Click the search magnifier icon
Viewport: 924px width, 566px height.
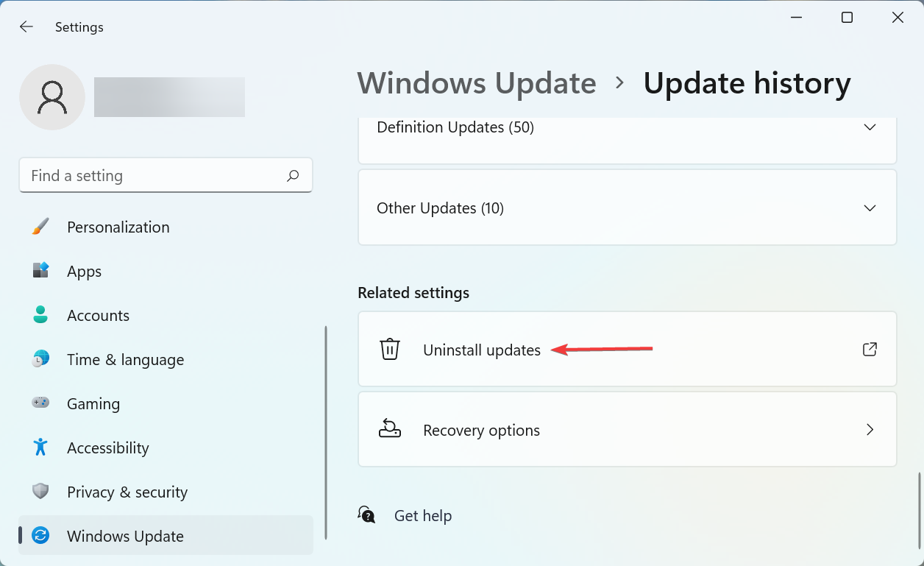[x=293, y=176]
